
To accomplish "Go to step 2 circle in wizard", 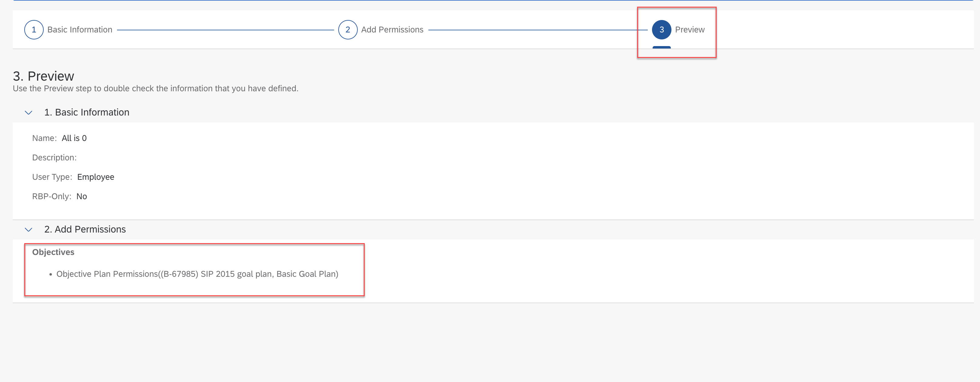I will [x=348, y=30].
